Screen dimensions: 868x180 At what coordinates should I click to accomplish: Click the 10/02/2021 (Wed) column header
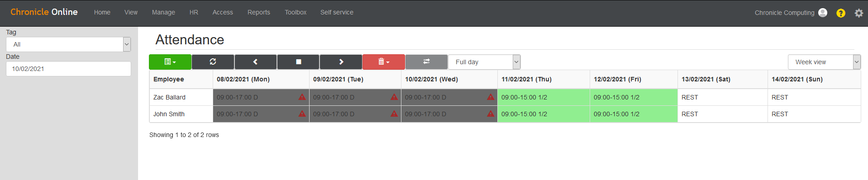[x=449, y=79]
